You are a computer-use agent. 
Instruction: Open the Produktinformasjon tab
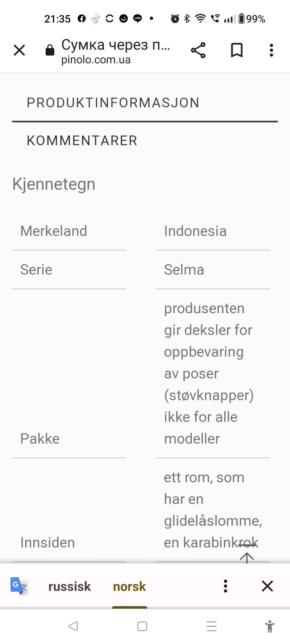pyautogui.click(x=113, y=103)
